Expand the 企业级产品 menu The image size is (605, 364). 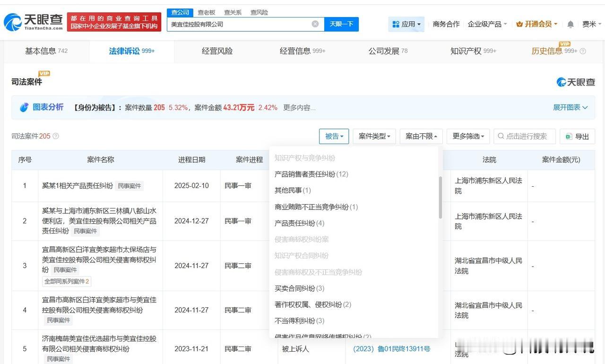(x=487, y=24)
